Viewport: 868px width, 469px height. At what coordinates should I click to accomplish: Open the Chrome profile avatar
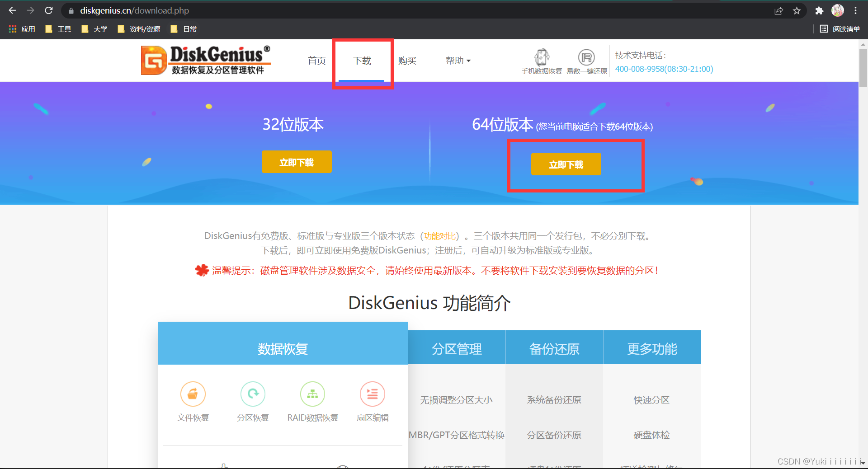[x=838, y=10]
